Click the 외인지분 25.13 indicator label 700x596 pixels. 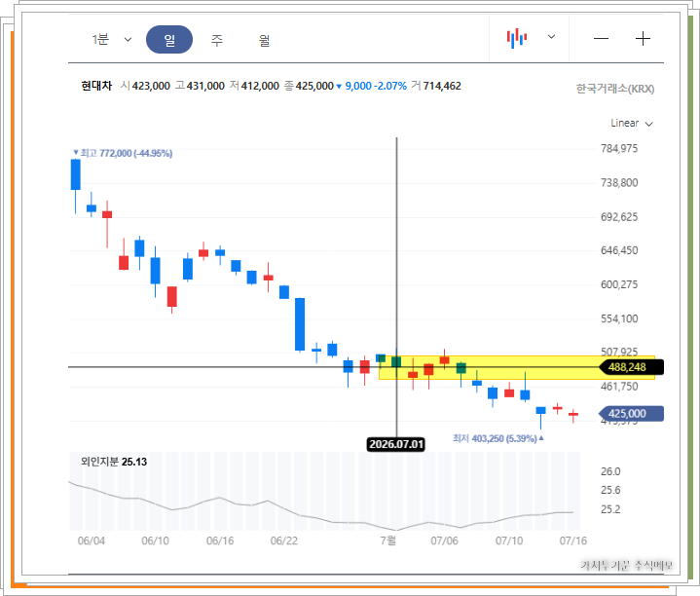click(114, 462)
